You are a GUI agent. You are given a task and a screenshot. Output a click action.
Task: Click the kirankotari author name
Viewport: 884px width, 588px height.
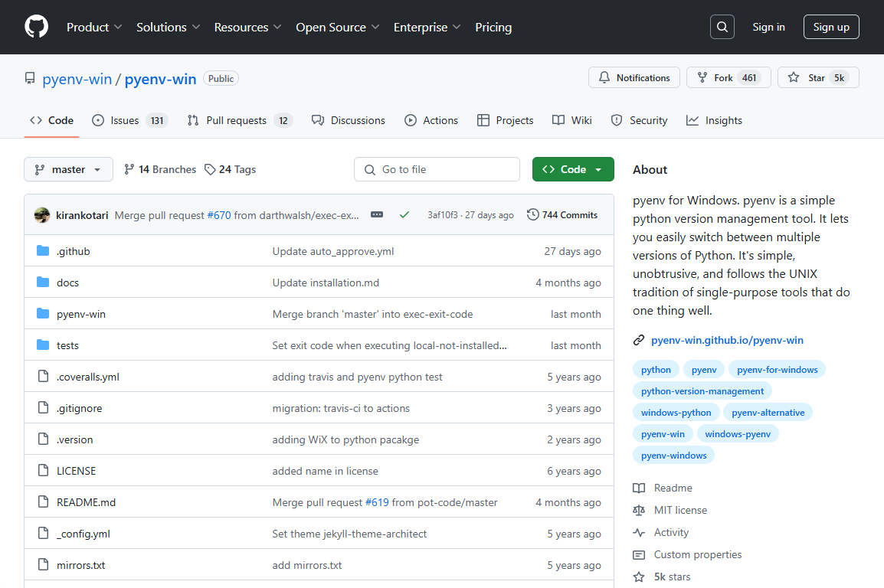pos(82,215)
